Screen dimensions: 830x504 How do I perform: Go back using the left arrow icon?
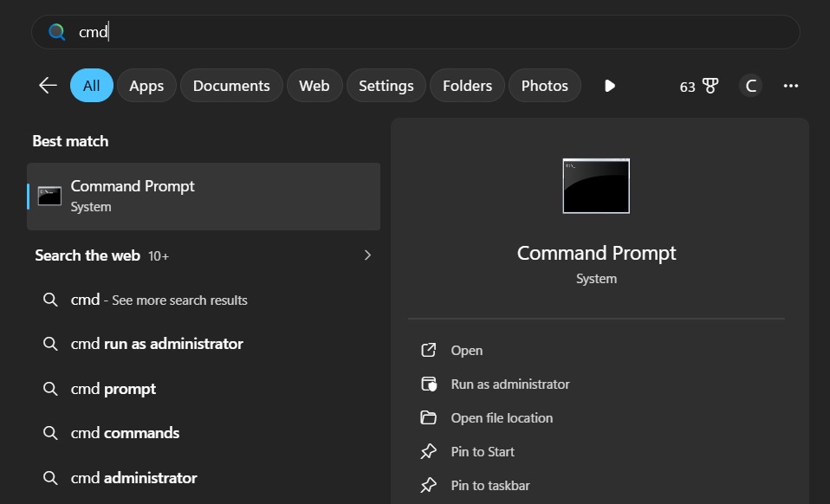pos(48,85)
